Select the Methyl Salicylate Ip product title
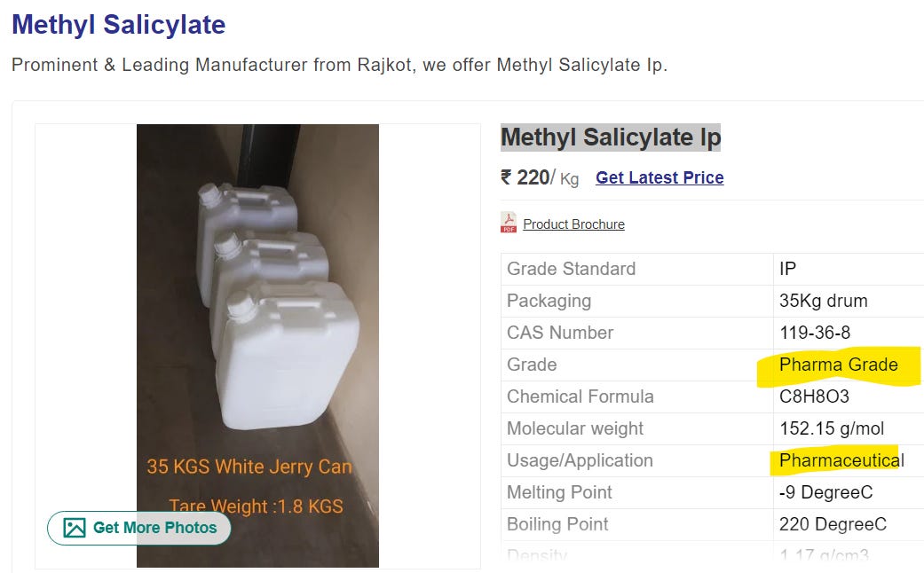The width and height of the screenshot is (924, 573). pos(611,137)
